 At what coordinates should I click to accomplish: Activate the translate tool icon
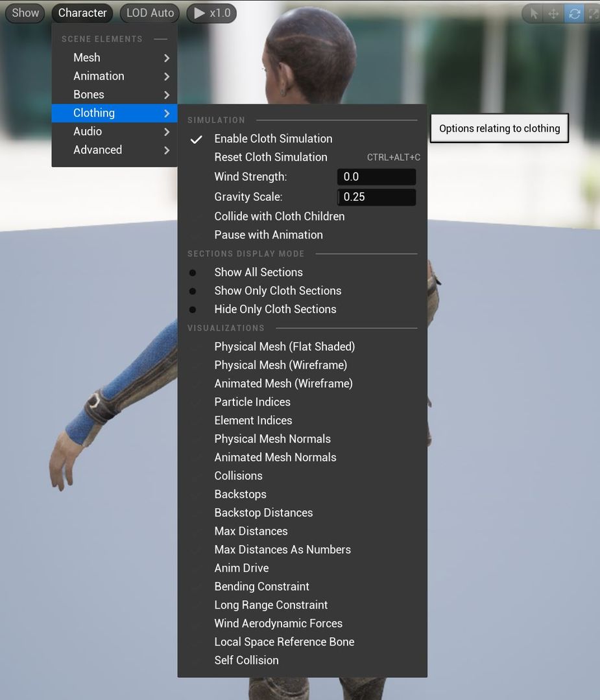[x=553, y=13]
